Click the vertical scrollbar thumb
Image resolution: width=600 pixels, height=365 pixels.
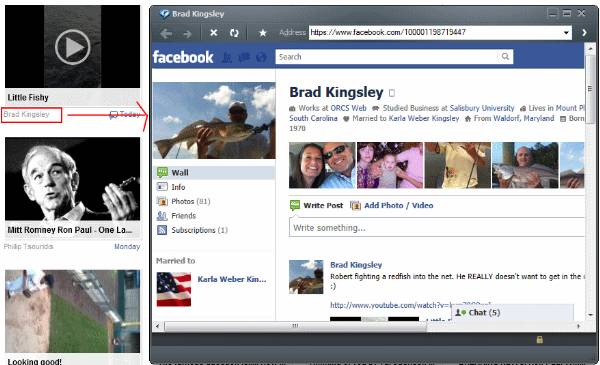click(x=590, y=89)
